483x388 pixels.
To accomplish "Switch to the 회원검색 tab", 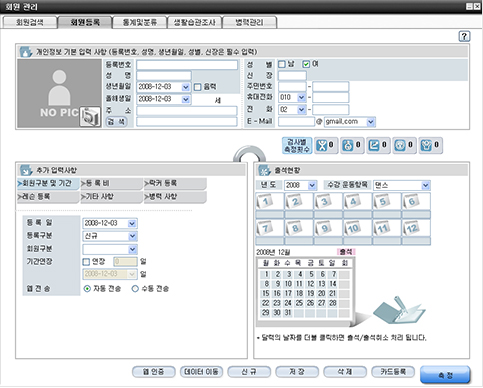I will click(x=29, y=22).
